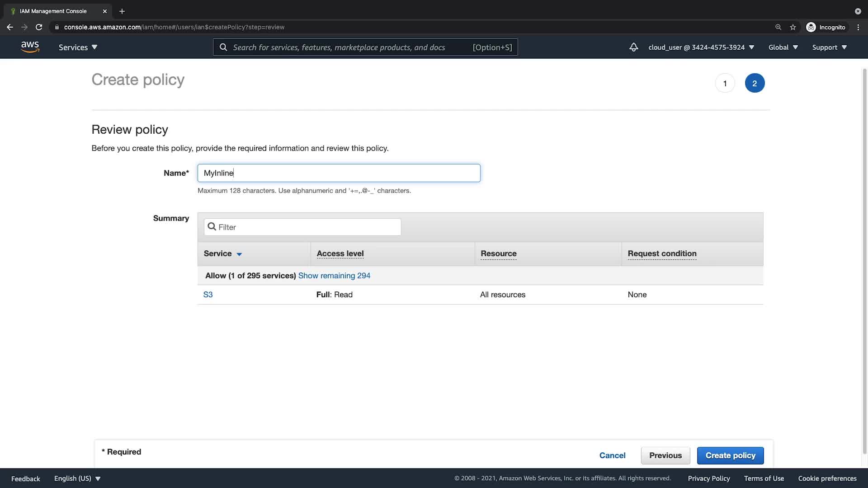Open the English (US) language selector
The height and width of the screenshot is (488, 868).
pyautogui.click(x=77, y=479)
